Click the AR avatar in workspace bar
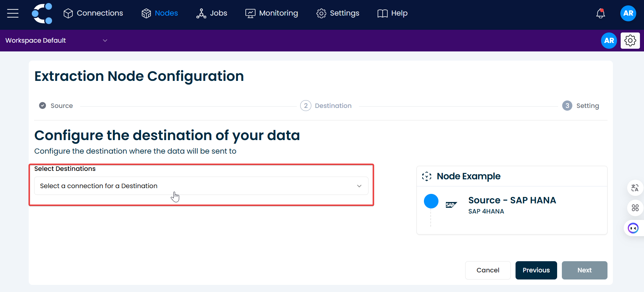The image size is (644, 292). pyautogui.click(x=609, y=41)
